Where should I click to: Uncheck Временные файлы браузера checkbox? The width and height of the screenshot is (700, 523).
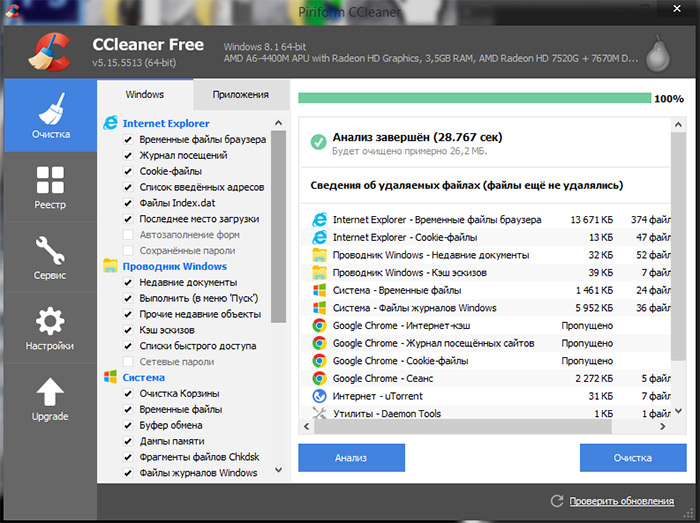pos(128,139)
